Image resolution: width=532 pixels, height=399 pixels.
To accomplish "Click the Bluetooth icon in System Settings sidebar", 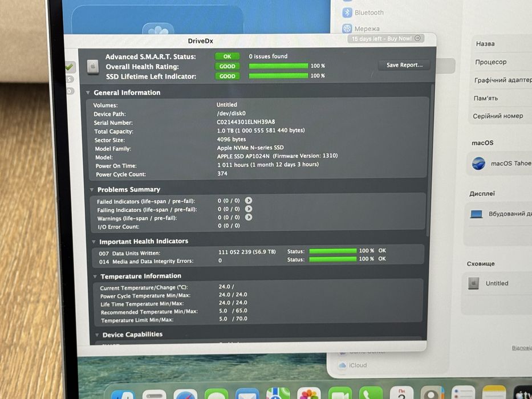I will click(x=347, y=13).
